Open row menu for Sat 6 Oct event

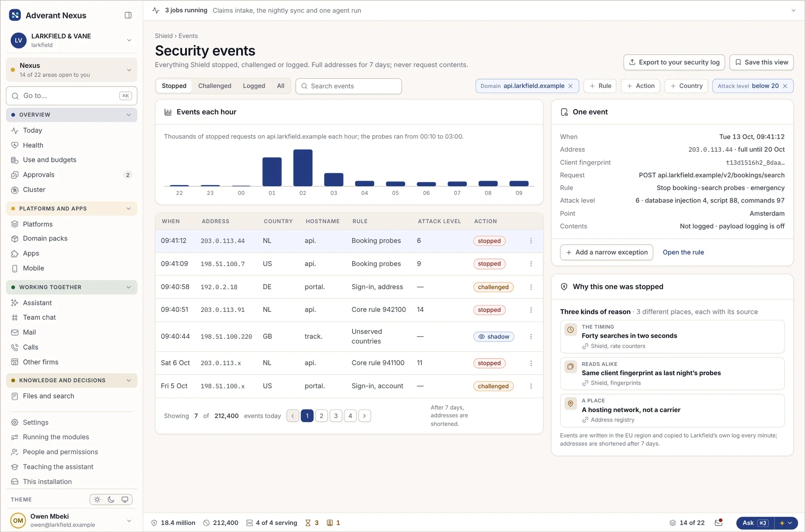tap(531, 363)
